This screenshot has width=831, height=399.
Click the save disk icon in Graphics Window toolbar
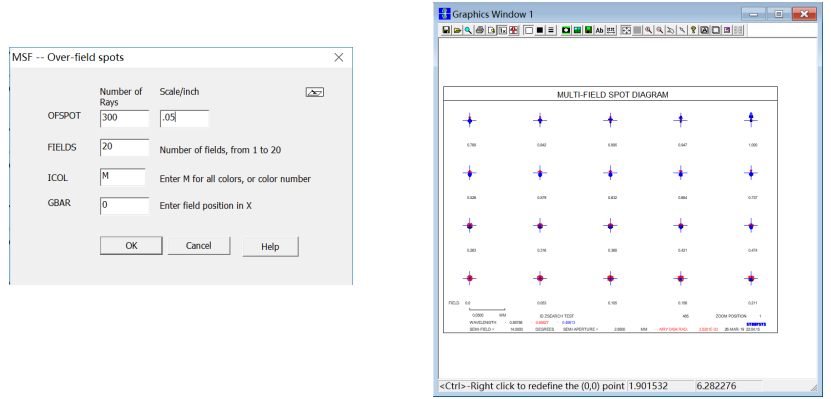click(x=446, y=30)
